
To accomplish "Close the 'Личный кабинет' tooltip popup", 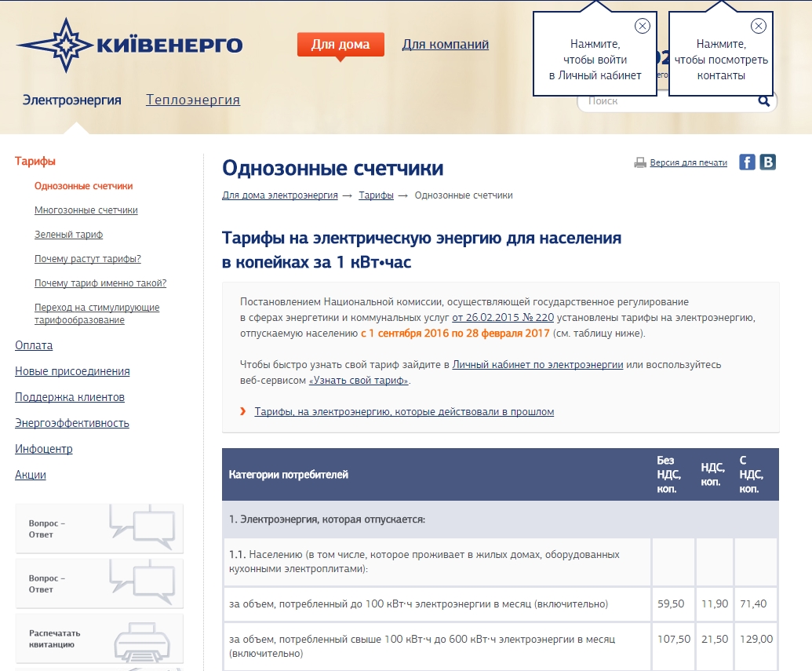I will pyautogui.click(x=642, y=26).
